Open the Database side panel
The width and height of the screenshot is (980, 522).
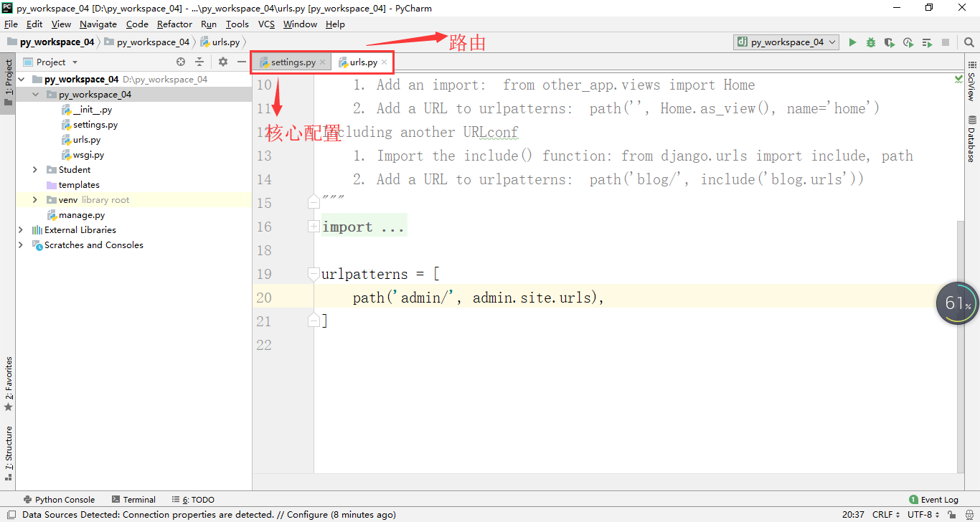click(x=972, y=139)
